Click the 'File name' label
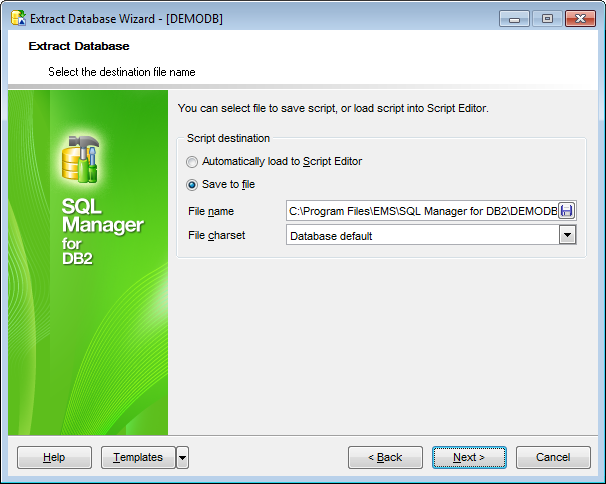606x484 pixels. [211, 211]
